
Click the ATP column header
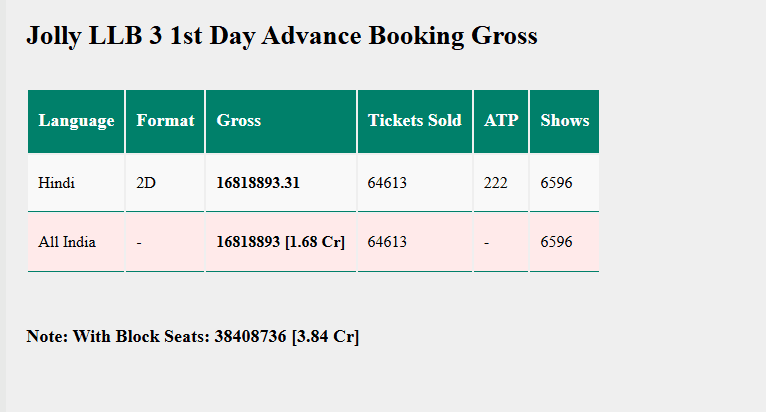pos(501,120)
